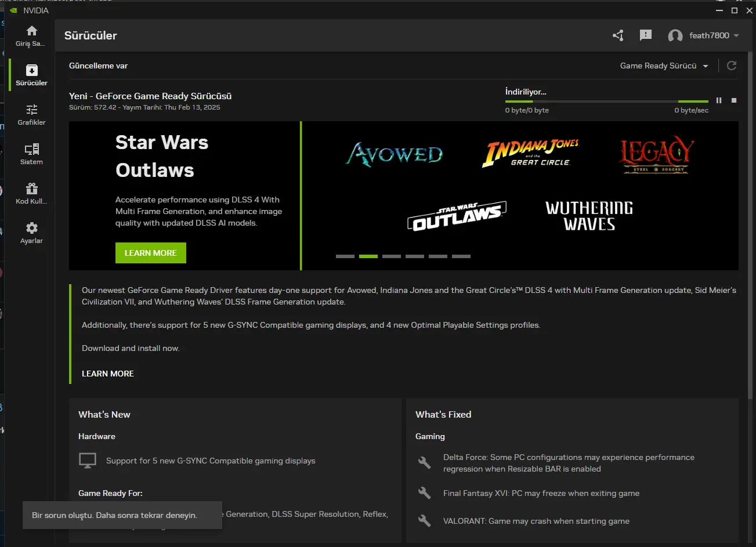Click the Game Ready For: subheading
756x547 pixels.
click(110, 493)
